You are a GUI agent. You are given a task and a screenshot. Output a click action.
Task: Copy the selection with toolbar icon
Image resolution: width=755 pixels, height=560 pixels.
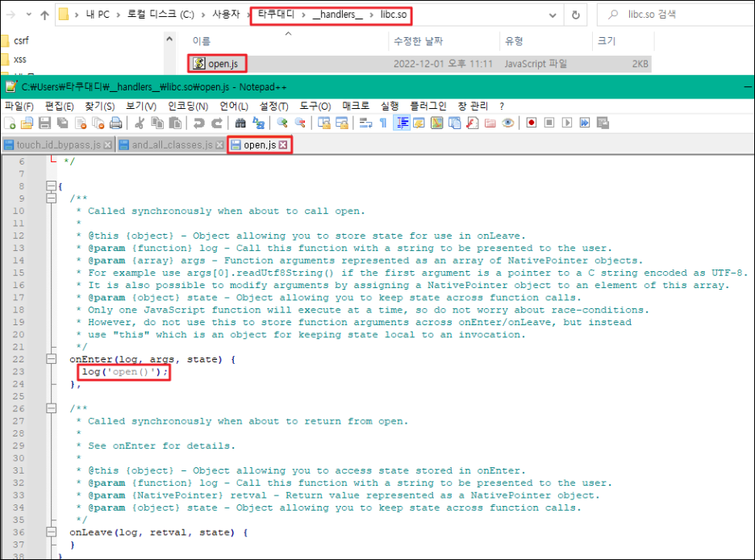(157, 123)
